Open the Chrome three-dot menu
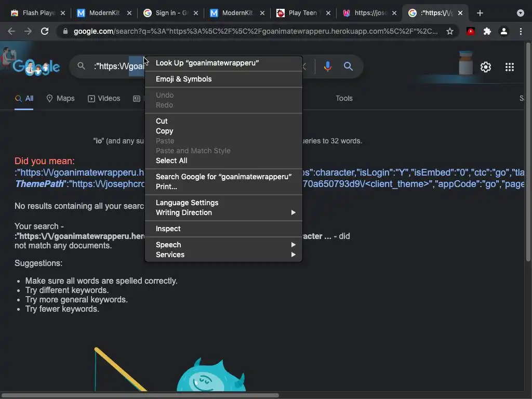This screenshot has height=399, width=532. coord(521,31)
